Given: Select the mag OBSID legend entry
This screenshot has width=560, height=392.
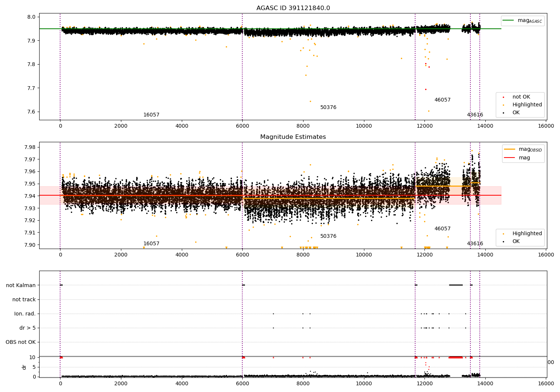Looking at the screenshot, I should click(x=523, y=149).
